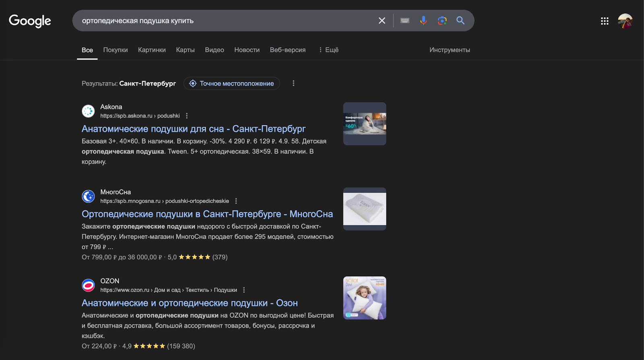Screen dimensions: 644x360
Task: Open location options three-dot menu
Action: click(x=293, y=83)
